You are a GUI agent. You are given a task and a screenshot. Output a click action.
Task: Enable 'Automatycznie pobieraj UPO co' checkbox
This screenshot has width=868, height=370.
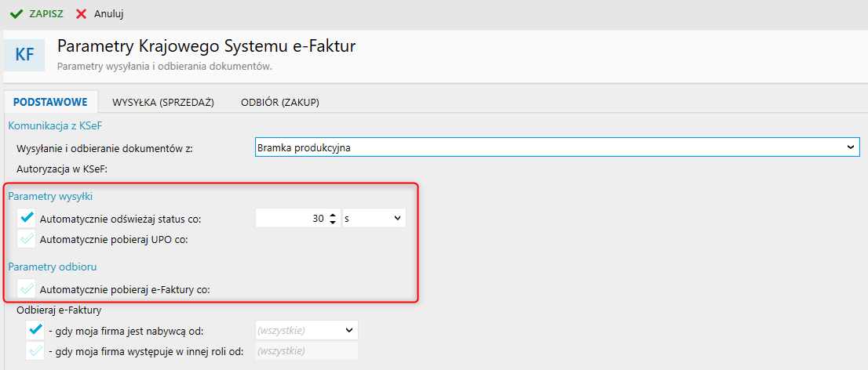[27, 239]
